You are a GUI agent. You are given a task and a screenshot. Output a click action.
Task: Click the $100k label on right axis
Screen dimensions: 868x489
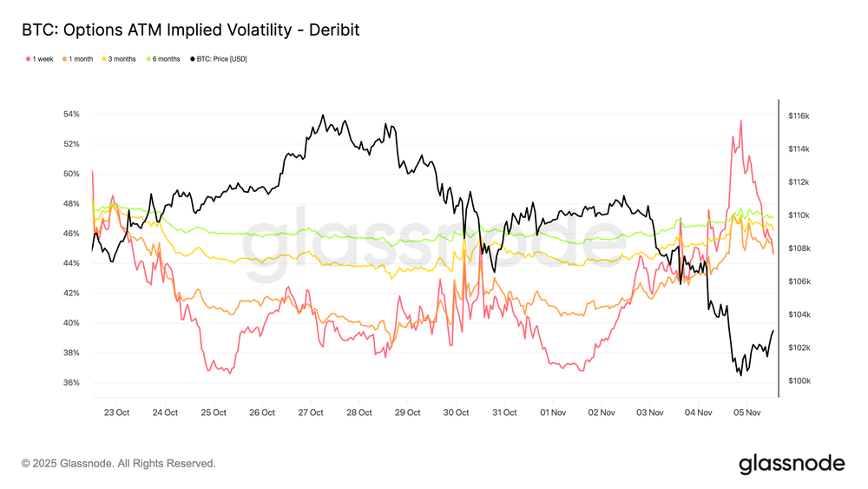799,381
